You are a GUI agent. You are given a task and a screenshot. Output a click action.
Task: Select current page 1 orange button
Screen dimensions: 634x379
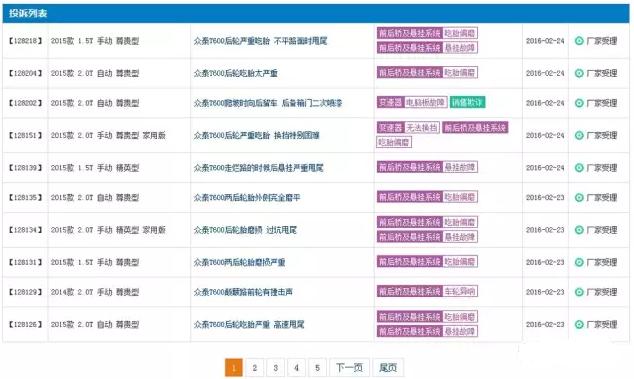tap(234, 368)
